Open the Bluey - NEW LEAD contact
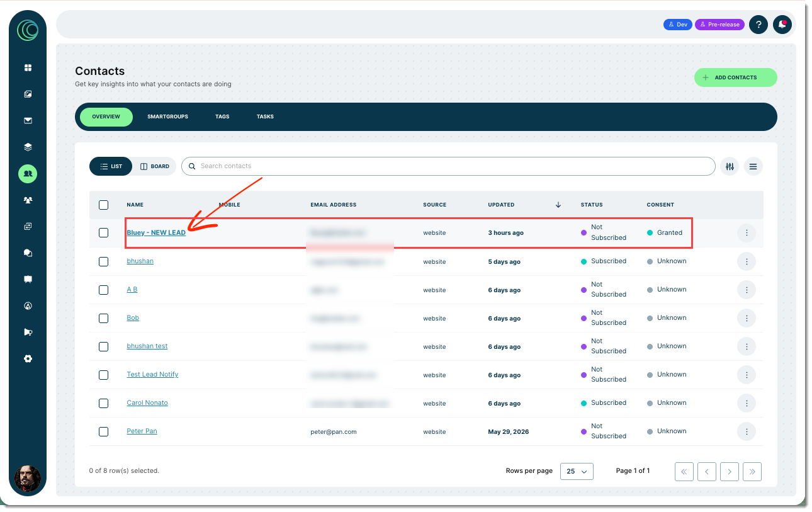This screenshot has height=512, width=812. point(156,233)
